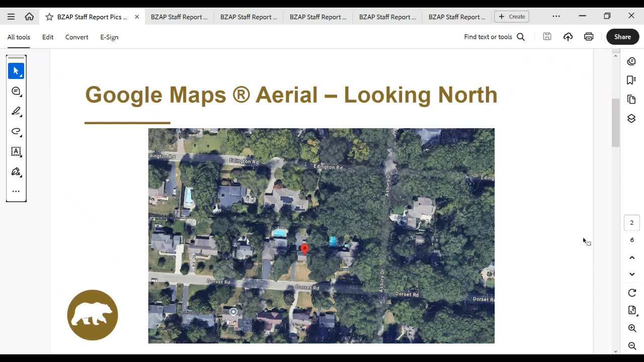Click the 'Google Maps ® Aerial – Looking North' heading
Image resolution: width=644 pixels, height=362 pixels.
point(291,95)
